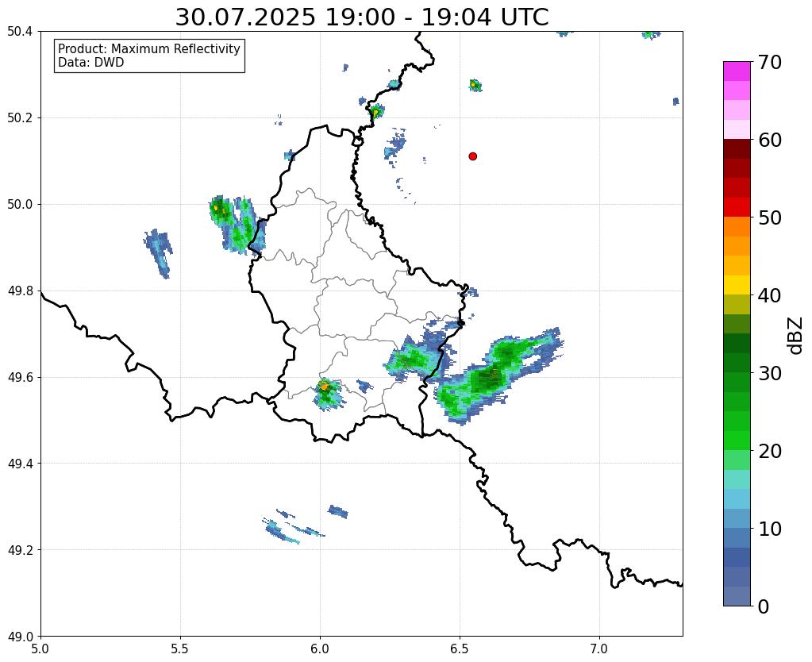Click the longitude axis label '7.0'
This screenshot has height=662, width=812.
(599, 649)
